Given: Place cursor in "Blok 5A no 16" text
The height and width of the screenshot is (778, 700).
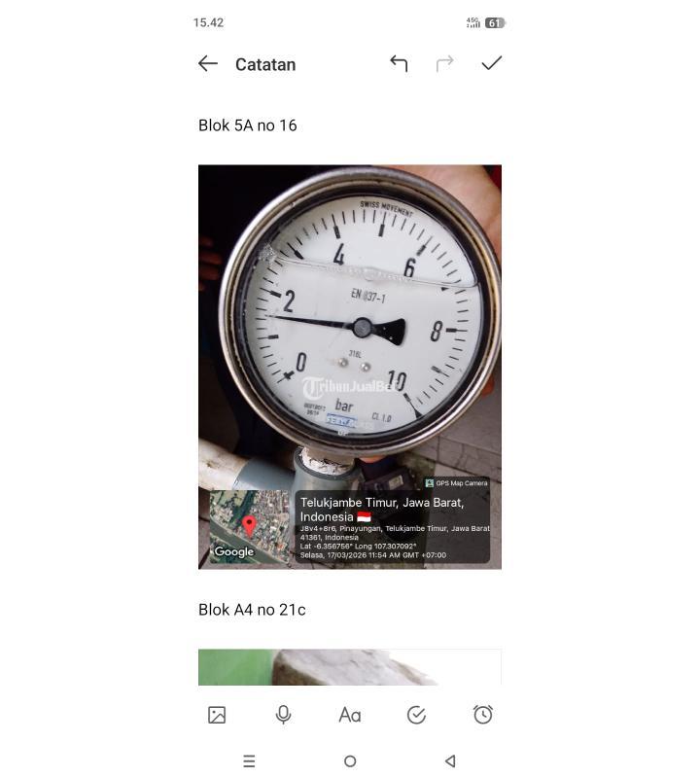Looking at the screenshot, I should (x=248, y=125).
